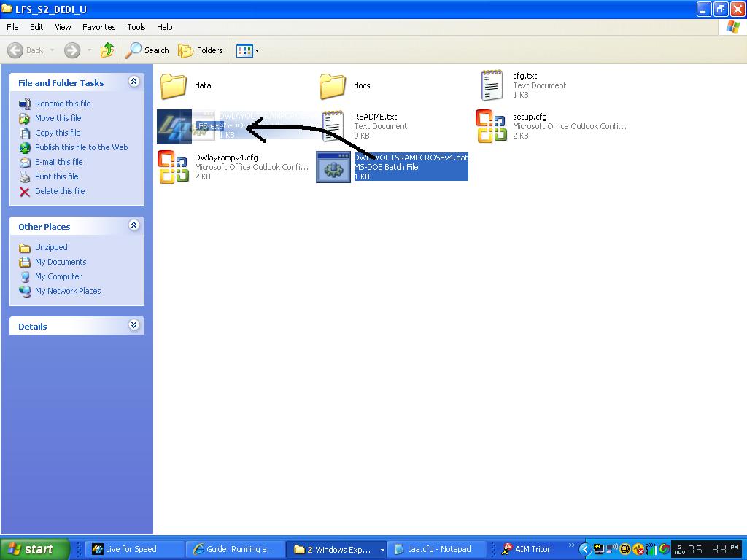Click the Back navigation button

coord(26,50)
